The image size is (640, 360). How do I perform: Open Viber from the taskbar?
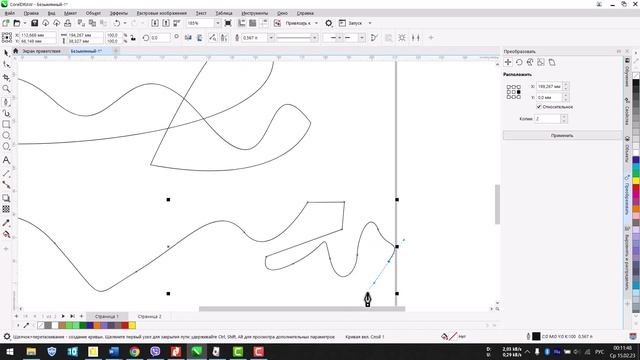155,351
